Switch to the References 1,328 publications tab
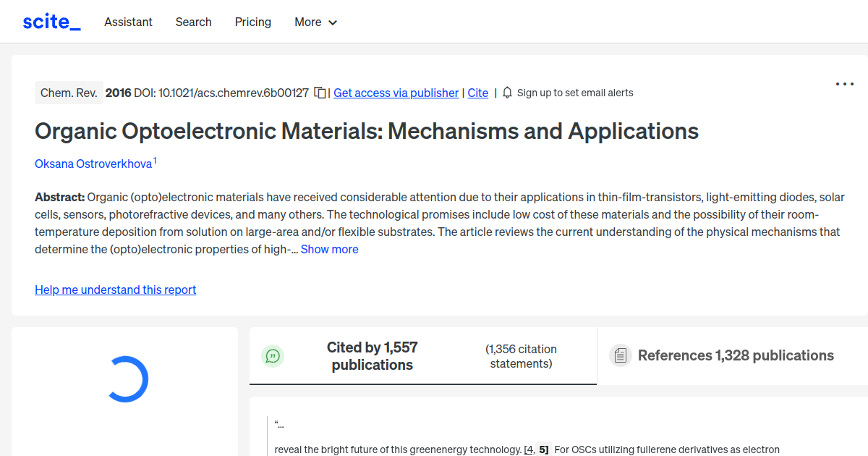Viewport: 868px width, 456px height. click(x=736, y=355)
